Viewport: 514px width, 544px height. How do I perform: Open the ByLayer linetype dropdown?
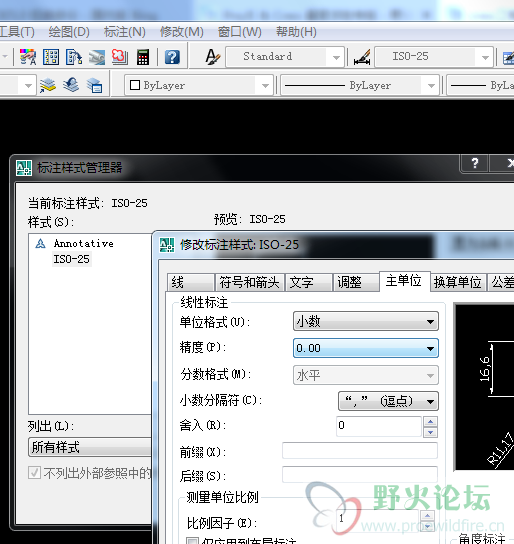(x=360, y=85)
